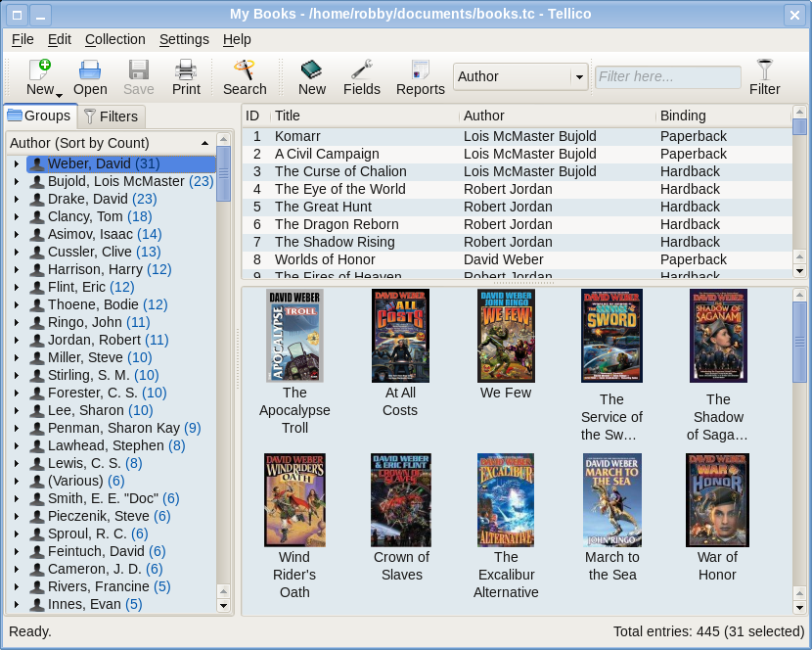Open the Fields editor

tap(361, 77)
